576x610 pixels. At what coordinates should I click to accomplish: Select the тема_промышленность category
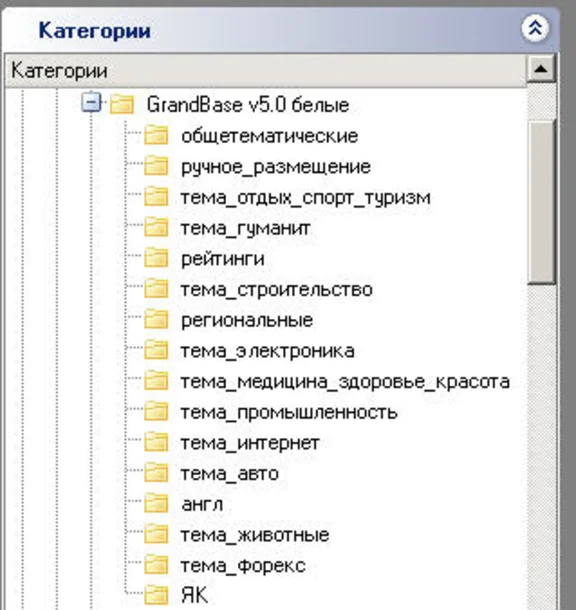(289, 412)
